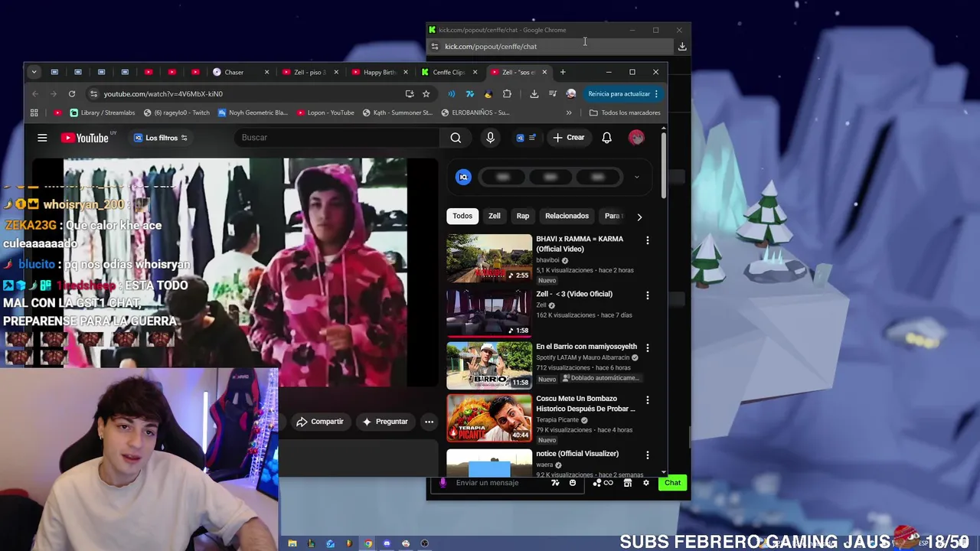Go back in browser history
Screen dimensions: 980x551
click(x=35, y=93)
